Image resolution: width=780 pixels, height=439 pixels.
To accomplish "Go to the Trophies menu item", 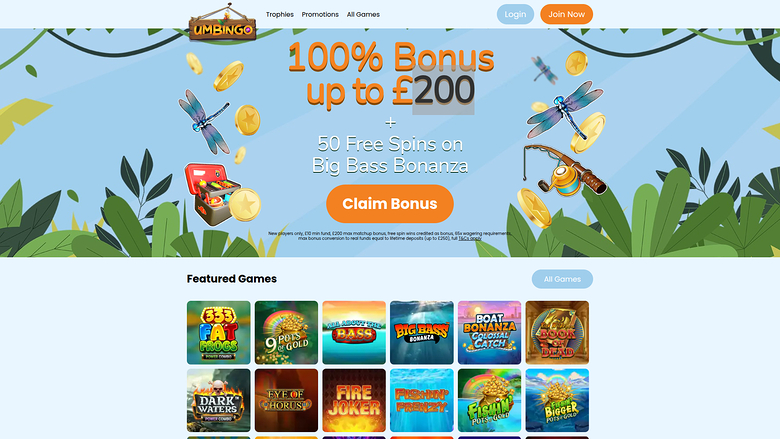I will pos(280,14).
